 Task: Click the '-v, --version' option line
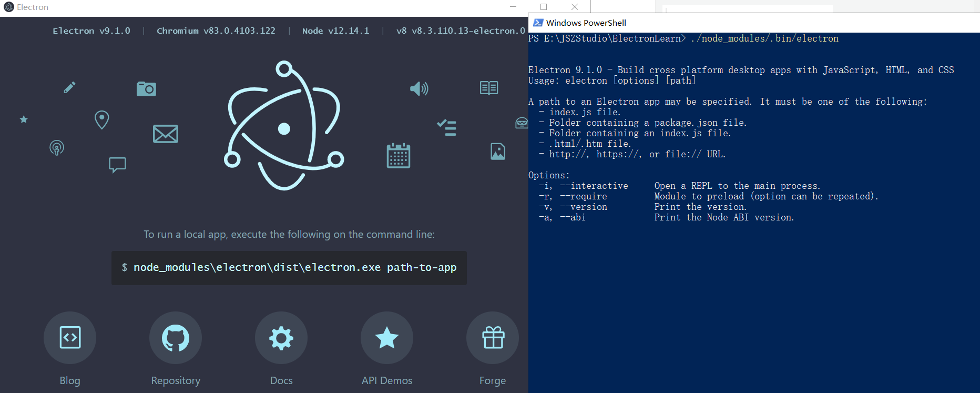(642, 207)
